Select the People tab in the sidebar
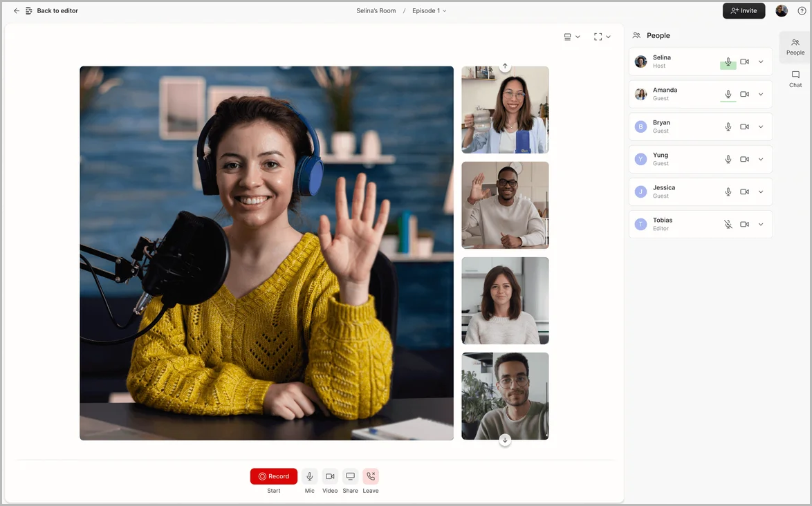Screen dimensions: 812x506 [x=795, y=47]
